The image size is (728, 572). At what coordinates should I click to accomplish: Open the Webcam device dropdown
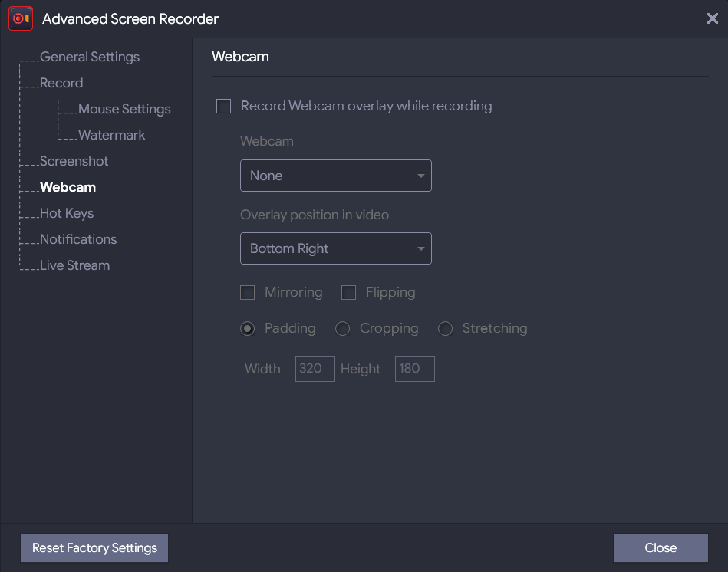coord(335,176)
